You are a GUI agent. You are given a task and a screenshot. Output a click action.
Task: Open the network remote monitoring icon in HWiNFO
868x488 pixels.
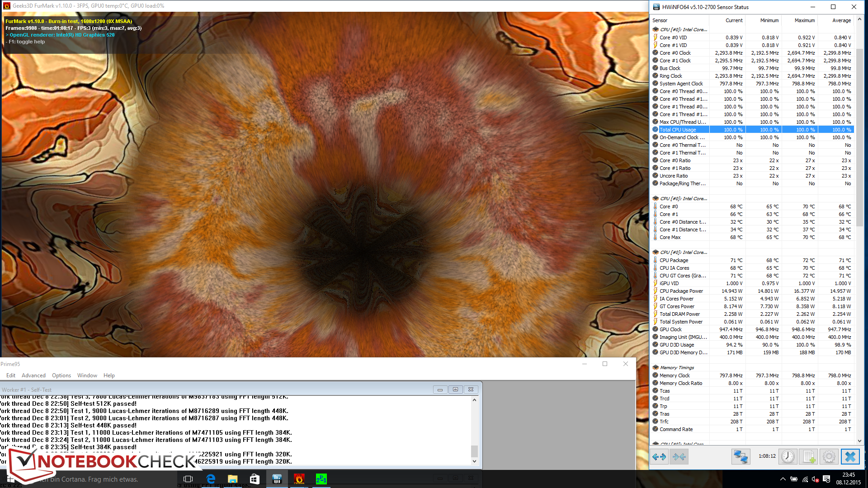coord(741,457)
